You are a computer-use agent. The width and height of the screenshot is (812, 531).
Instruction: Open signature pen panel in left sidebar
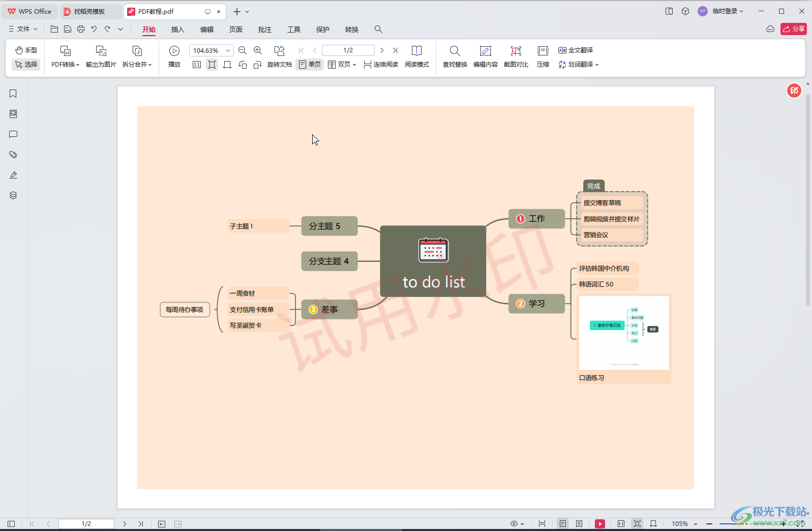[13, 175]
